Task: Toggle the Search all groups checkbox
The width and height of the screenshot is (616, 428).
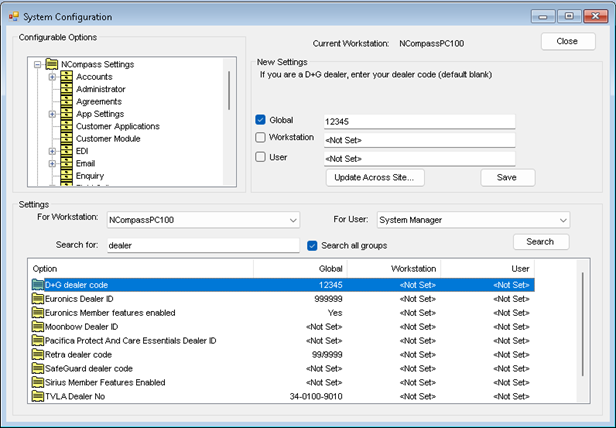Action: tap(312, 246)
